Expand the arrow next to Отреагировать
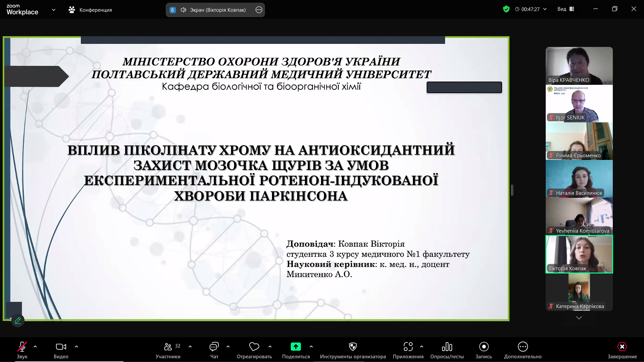 270,347
